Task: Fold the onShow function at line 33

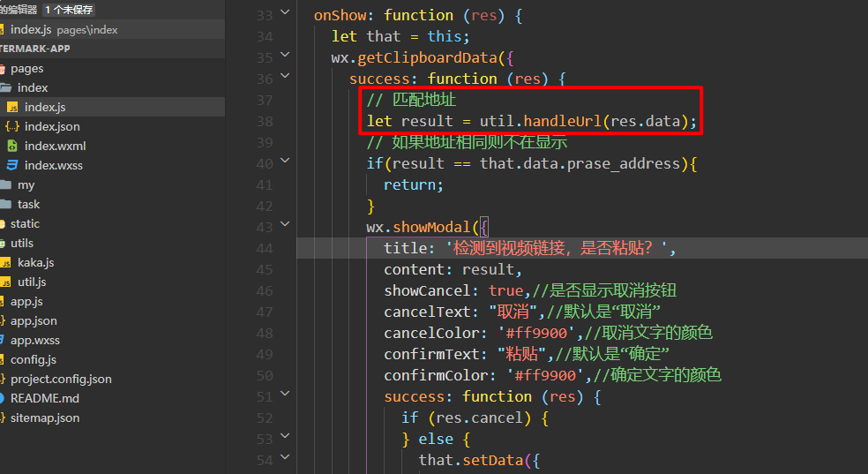Action: click(285, 11)
